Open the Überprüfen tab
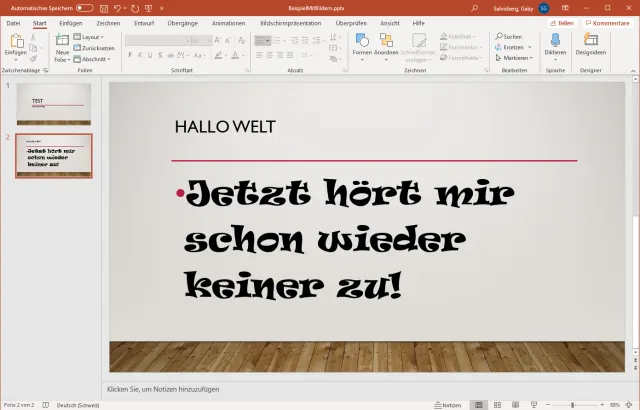 tap(351, 23)
